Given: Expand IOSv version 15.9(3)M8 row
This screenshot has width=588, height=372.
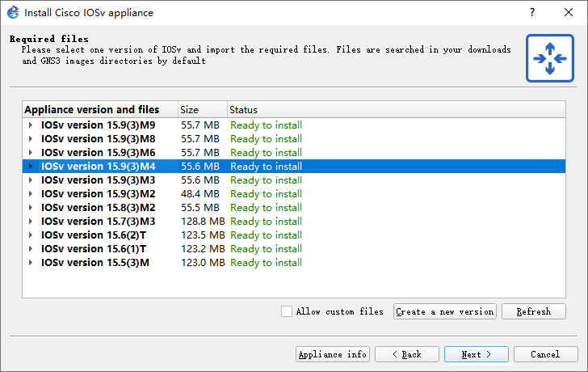Looking at the screenshot, I should [31, 139].
